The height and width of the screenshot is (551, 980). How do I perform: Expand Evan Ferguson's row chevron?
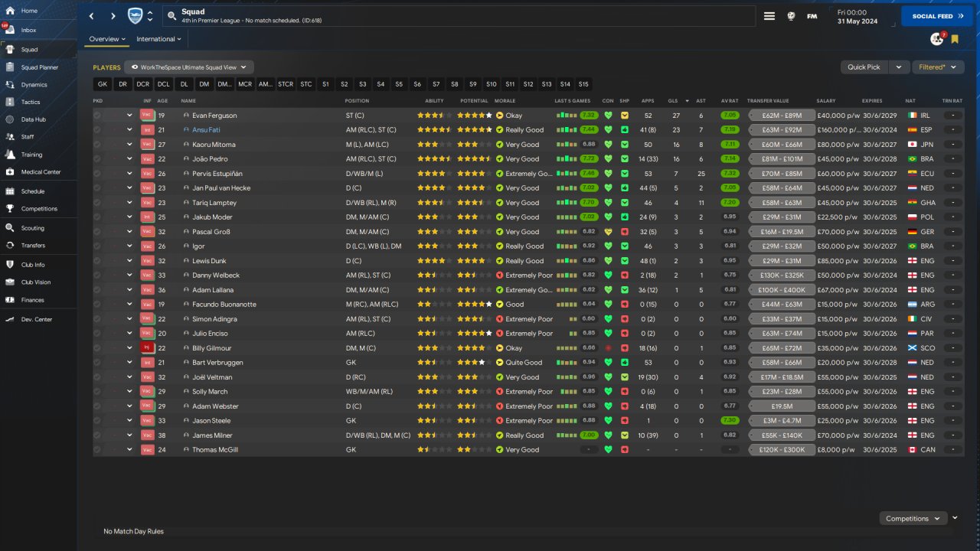(x=129, y=116)
